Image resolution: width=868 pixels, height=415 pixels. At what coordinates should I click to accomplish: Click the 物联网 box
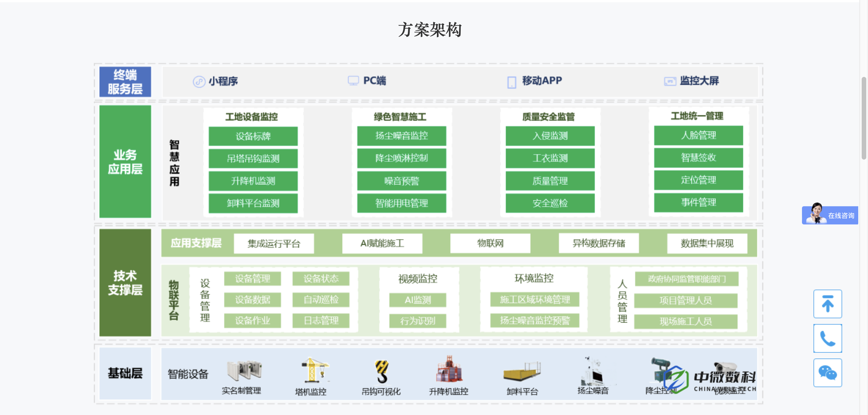click(x=490, y=243)
